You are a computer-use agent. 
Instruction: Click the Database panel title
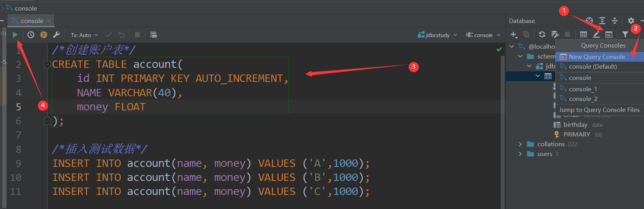pos(522,21)
